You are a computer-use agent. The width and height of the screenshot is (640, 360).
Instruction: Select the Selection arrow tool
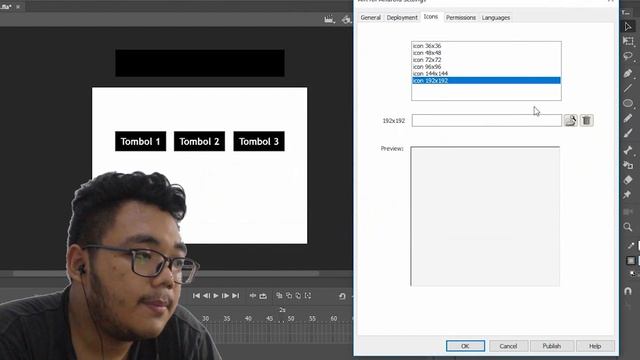pyautogui.click(x=628, y=27)
